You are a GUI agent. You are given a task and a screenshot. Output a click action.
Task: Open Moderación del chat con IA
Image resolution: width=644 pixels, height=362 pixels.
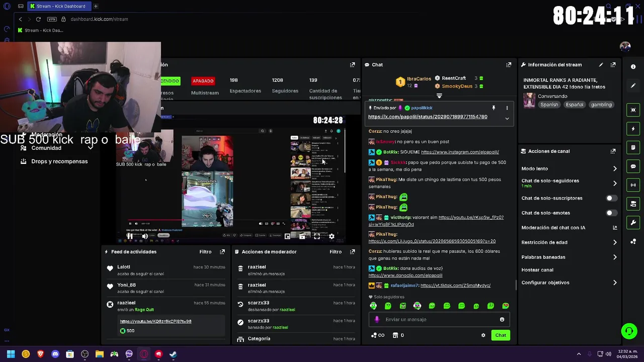[569, 228]
